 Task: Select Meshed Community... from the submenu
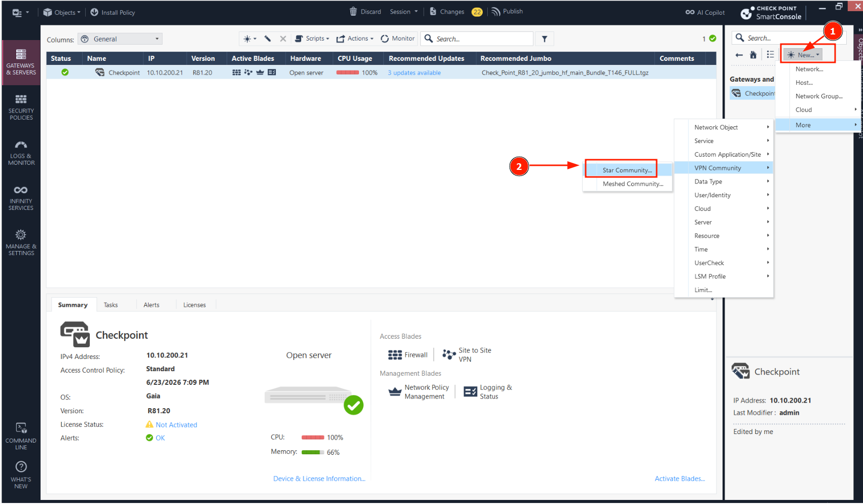tap(628, 184)
